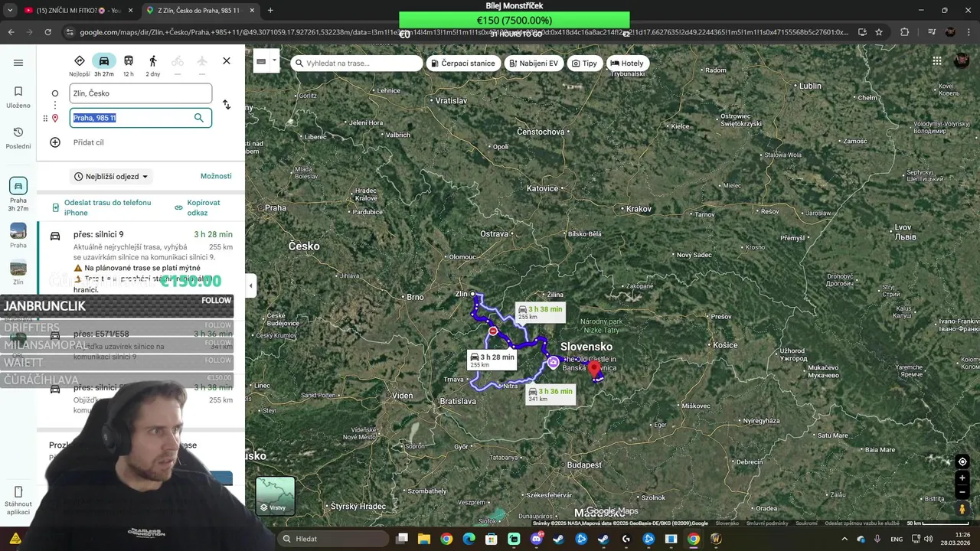Click the Zlín, Česko starting point field

(x=141, y=93)
